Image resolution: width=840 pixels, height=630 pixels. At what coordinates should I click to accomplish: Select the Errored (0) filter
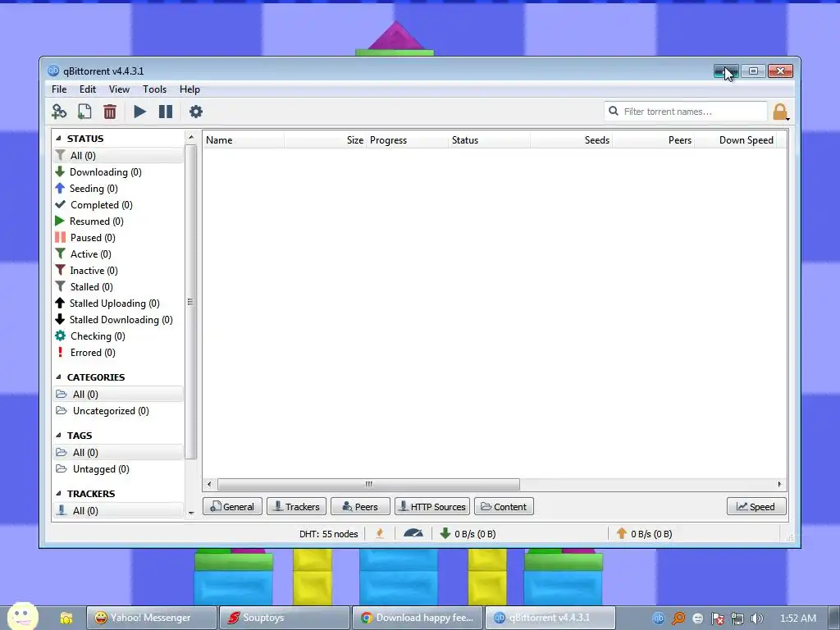118,353
